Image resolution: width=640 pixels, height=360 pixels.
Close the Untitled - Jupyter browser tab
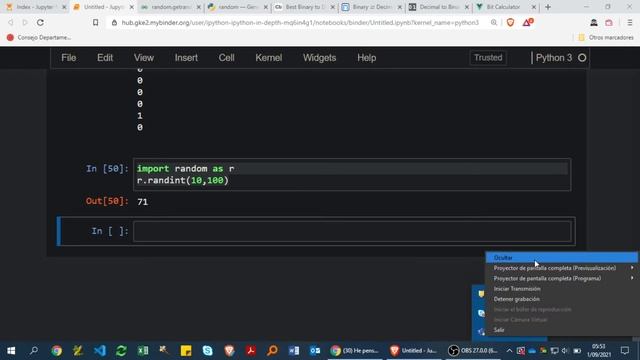pos(131,7)
